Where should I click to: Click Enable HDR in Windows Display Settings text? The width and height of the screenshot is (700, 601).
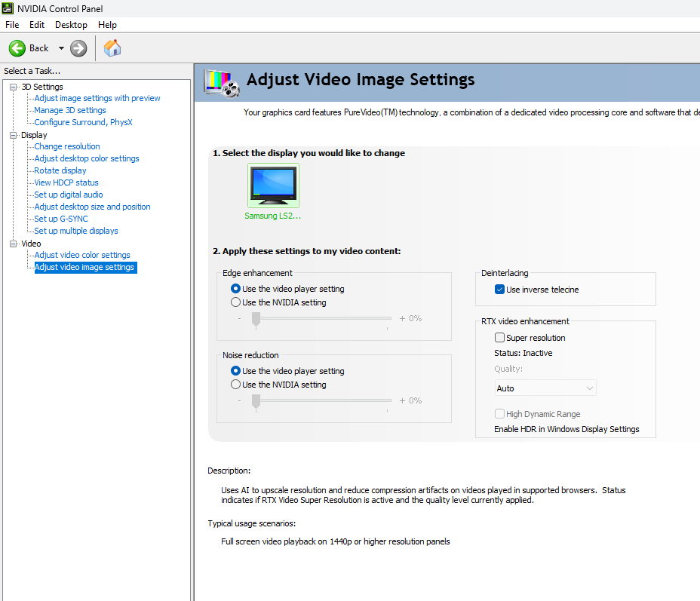[566, 429]
